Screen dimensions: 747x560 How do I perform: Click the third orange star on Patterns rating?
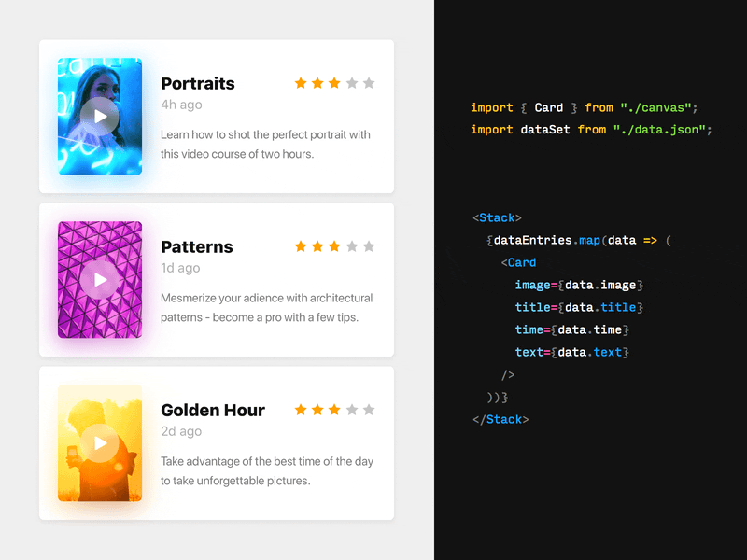pos(334,247)
